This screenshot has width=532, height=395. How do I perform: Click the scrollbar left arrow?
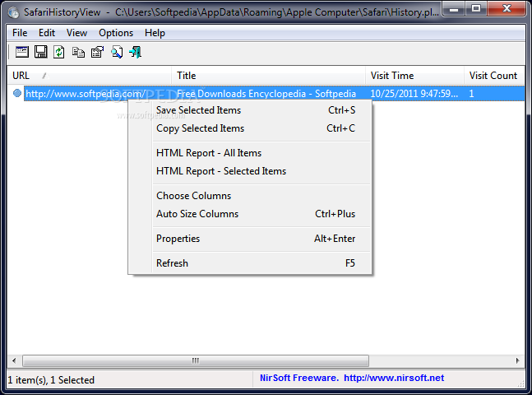pyautogui.click(x=14, y=360)
